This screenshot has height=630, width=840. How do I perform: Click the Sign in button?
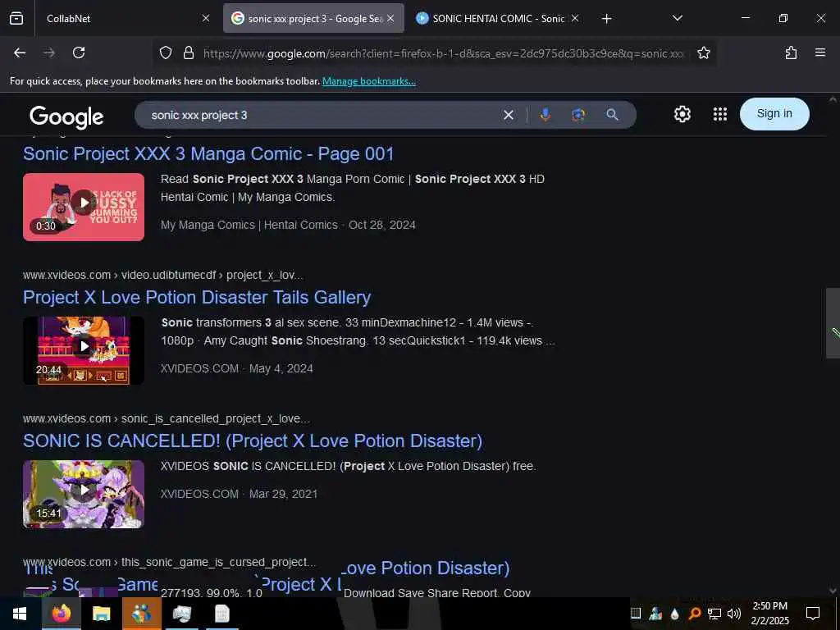point(774,113)
